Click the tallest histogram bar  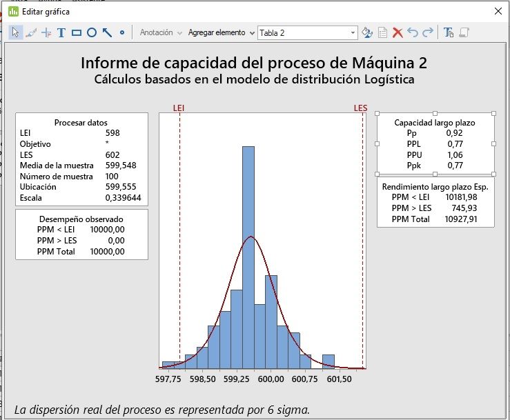[x=248, y=255]
